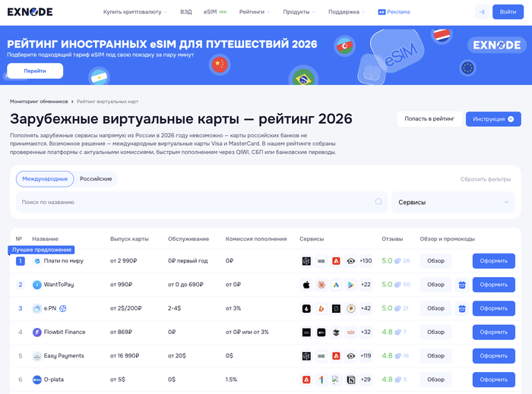Click the verified badge icon next to e.PN
The image size is (532, 394).
point(63,308)
